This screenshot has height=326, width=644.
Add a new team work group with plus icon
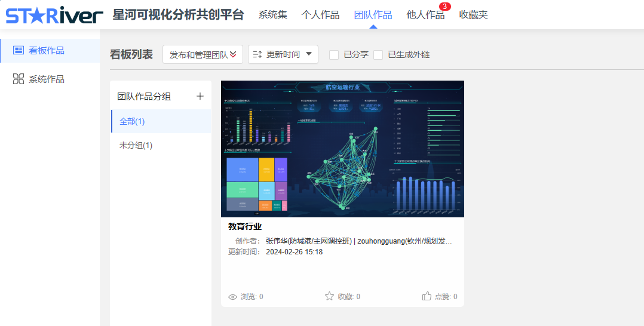[x=200, y=96]
